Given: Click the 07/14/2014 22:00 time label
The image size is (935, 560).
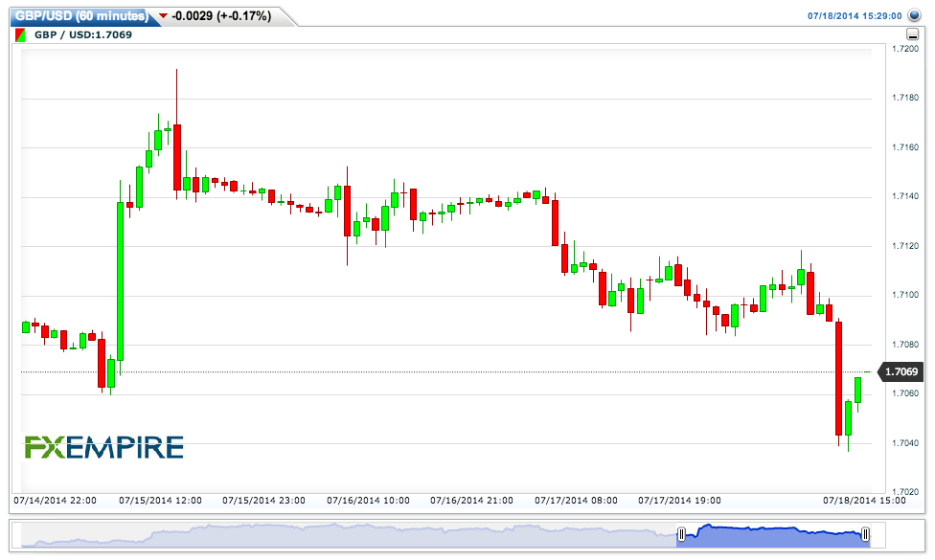Looking at the screenshot, I should coord(55,501).
